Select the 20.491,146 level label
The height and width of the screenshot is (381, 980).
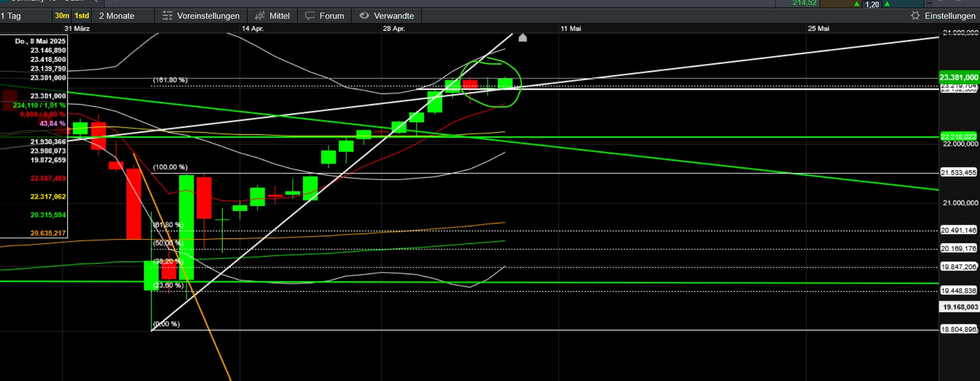[x=959, y=231]
